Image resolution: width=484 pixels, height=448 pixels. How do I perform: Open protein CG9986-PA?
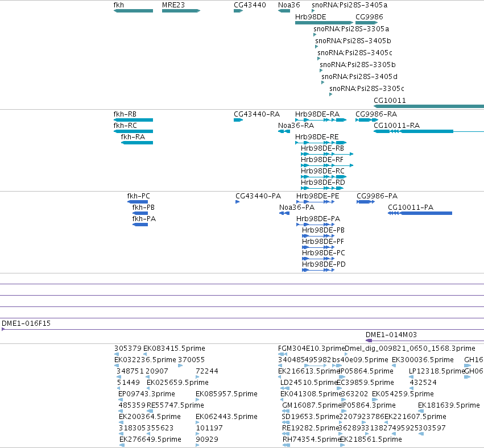pos(366,202)
